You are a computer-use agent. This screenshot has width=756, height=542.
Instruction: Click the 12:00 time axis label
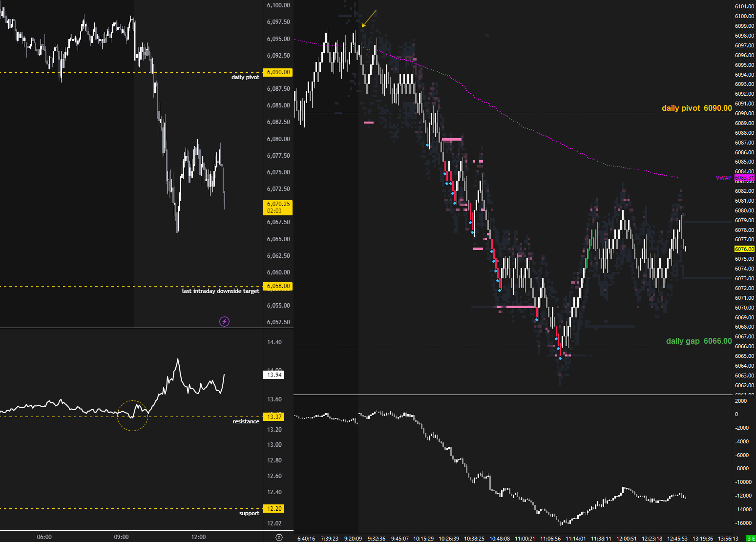199,537
